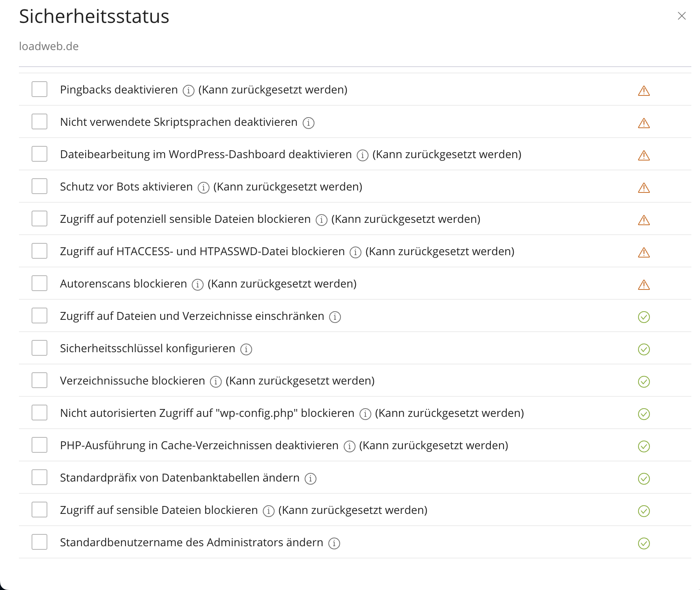Click Schutz vor Bots aktivieren label

pos(126,187)
